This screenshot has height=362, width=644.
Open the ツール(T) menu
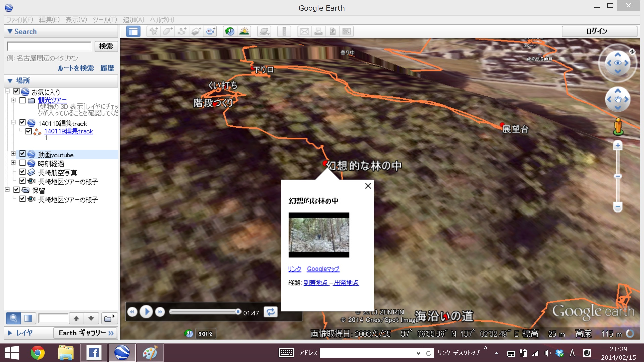coord(105,20)
